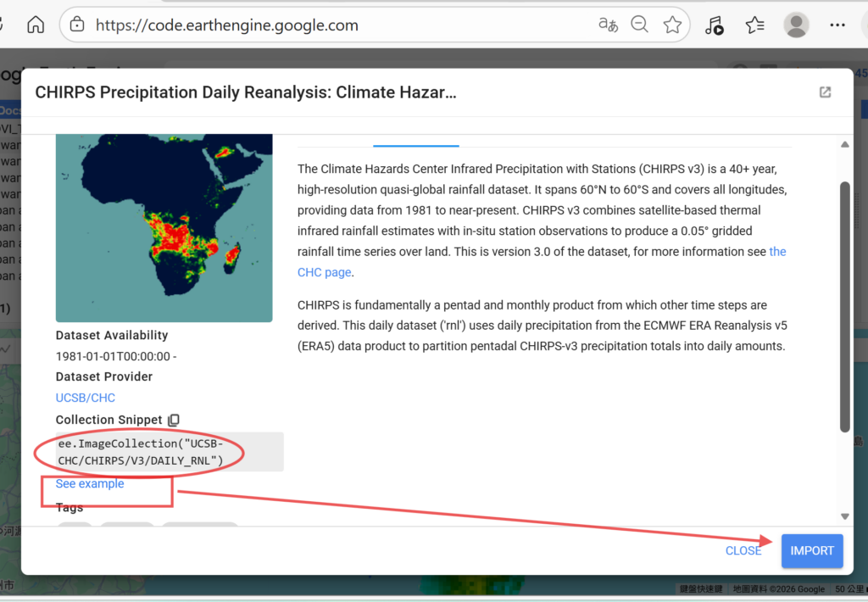Go to the browser home page
Screen dimensions: 868x602
(x=36, y=25)
